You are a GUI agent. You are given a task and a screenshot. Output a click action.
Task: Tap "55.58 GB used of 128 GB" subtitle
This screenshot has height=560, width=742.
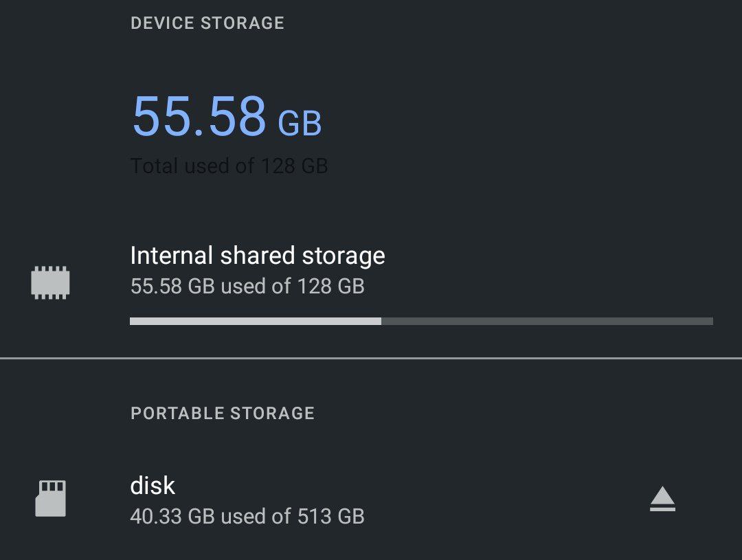coord(247,287)
